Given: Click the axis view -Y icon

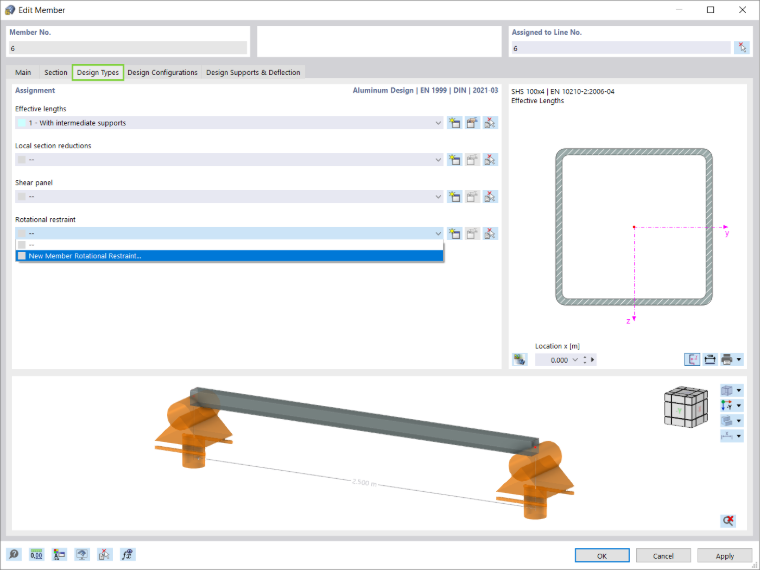Looking at the screenshot, I should point(727,406).
